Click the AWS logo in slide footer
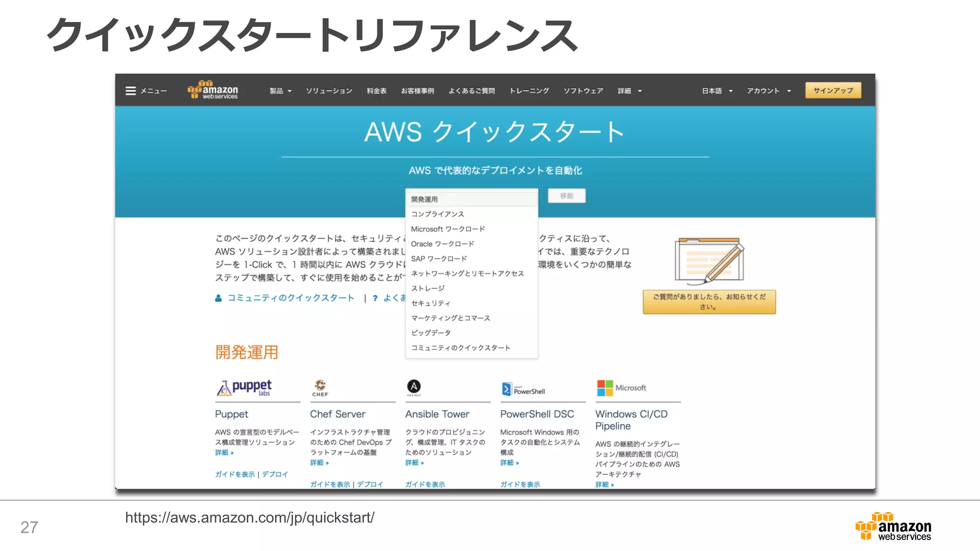Viewport: 980px width, 551px height. (x=893, y=526)
